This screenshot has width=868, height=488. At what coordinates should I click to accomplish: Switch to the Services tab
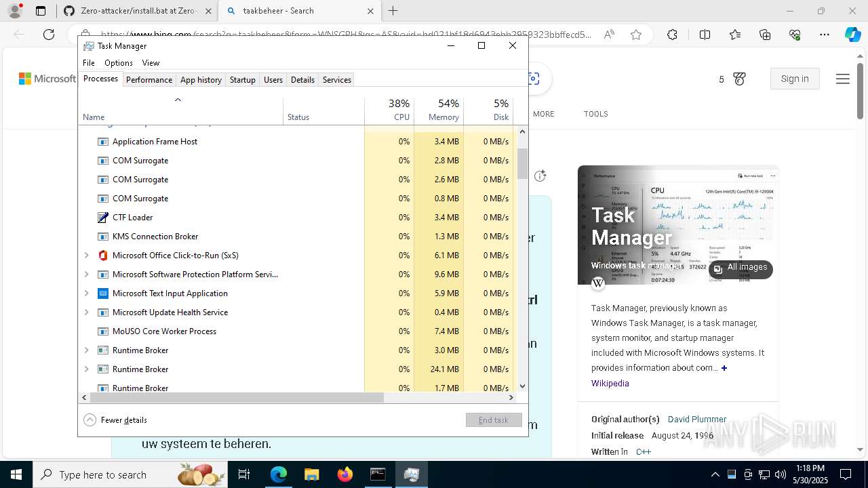point(337,79)
